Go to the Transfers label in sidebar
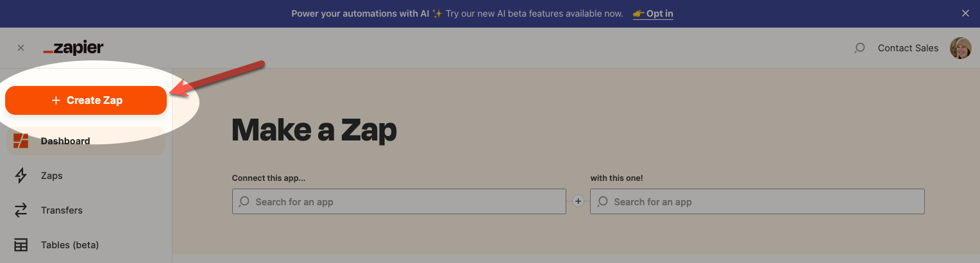The image size is (980, 263). tap(62, 210)
